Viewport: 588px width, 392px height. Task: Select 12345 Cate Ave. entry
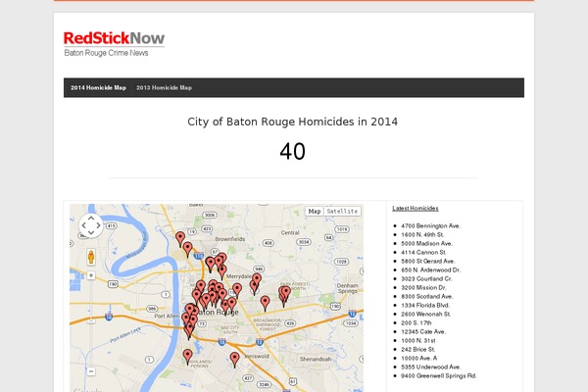[x=423, y=332]
